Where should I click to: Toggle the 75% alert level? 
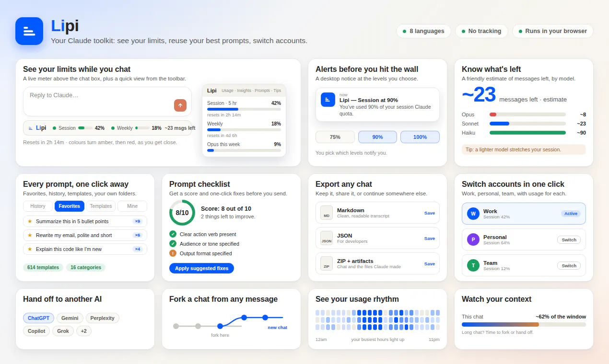click(335, 137)
